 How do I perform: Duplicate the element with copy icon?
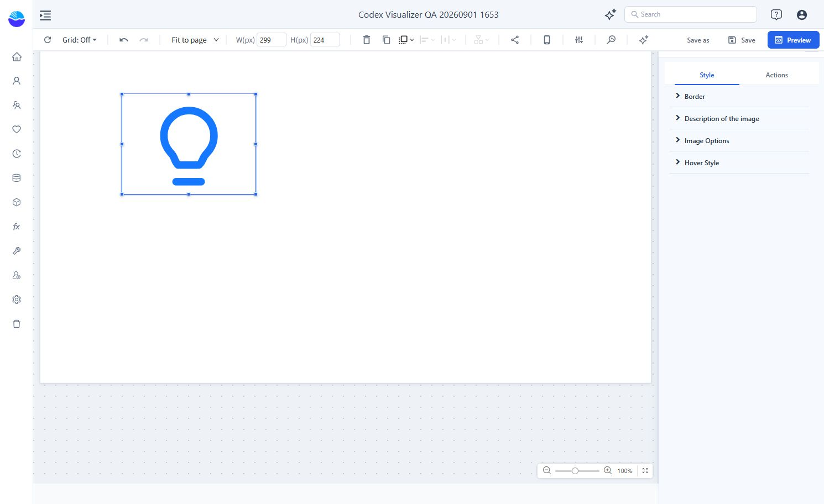click(x=387, y=40)
